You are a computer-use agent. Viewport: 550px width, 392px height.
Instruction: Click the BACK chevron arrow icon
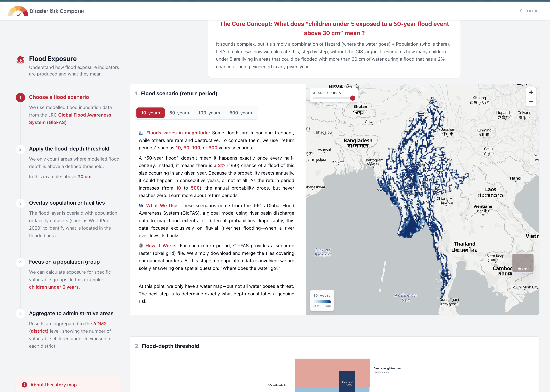pos(521,11)
